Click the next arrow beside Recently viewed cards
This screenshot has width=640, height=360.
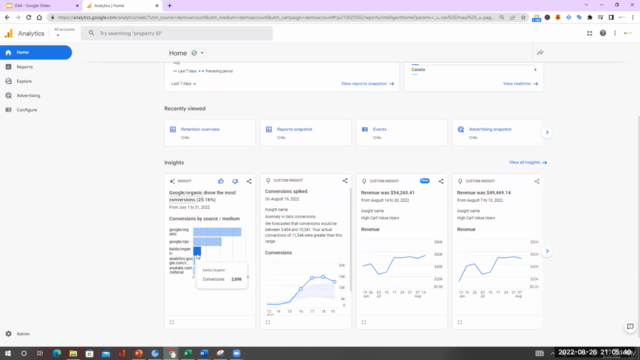[x=547, y=132]
